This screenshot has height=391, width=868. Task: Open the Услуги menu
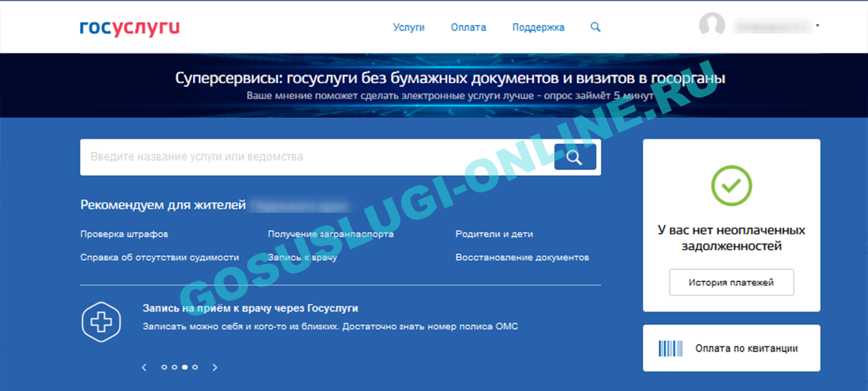[x=409, y=27]
